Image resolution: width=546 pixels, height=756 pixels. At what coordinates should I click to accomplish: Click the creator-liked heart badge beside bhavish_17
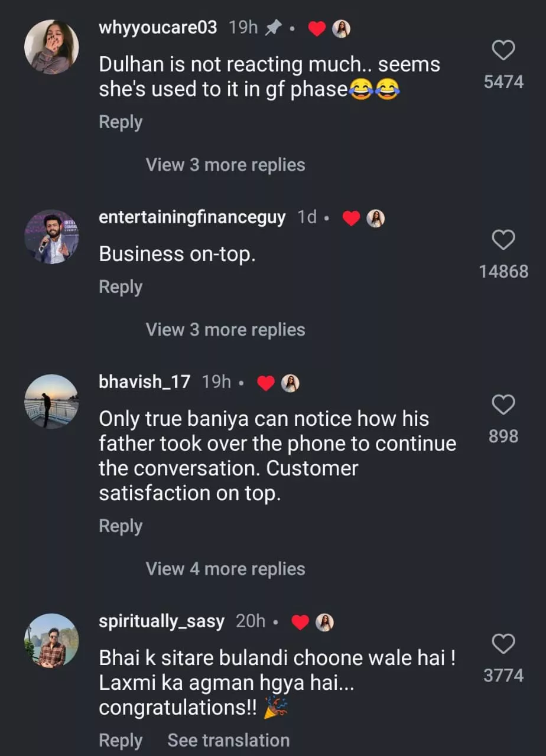click(x=266, y=383)
